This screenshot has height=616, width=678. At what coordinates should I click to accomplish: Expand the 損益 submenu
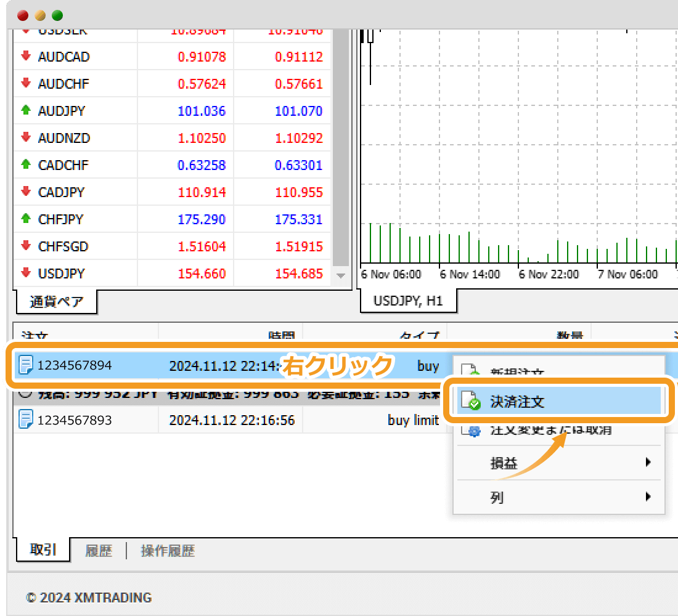558,463
